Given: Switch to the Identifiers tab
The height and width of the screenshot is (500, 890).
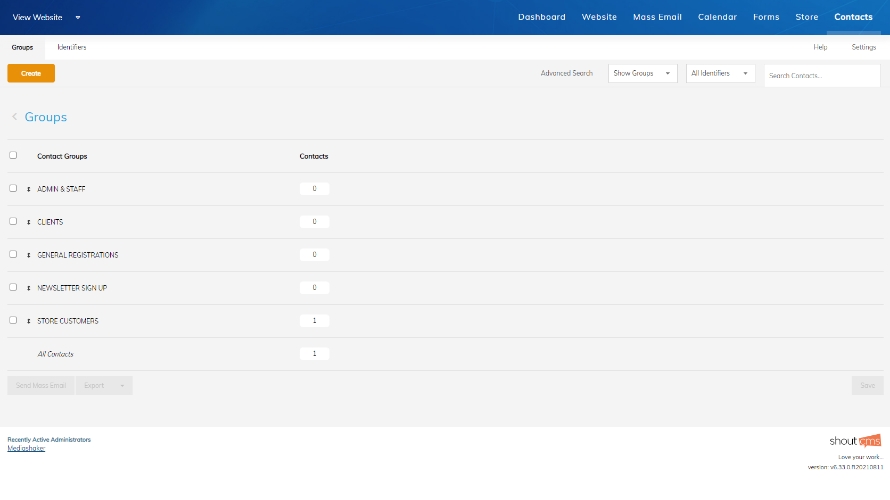Looking at the screenshot, I should pyautogui.click(x=71, y=47).
